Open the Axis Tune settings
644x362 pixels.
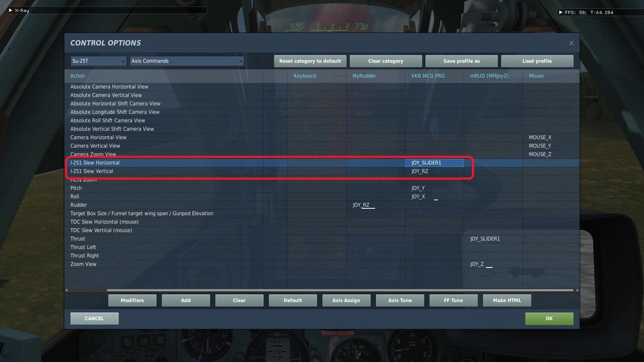tap(400, 300)
